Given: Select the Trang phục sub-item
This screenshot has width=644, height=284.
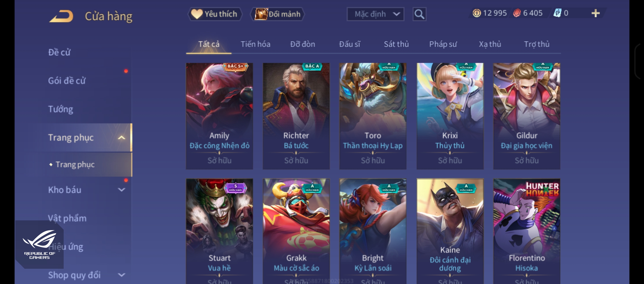Looking at the screenshot, I should pos(75,165).
